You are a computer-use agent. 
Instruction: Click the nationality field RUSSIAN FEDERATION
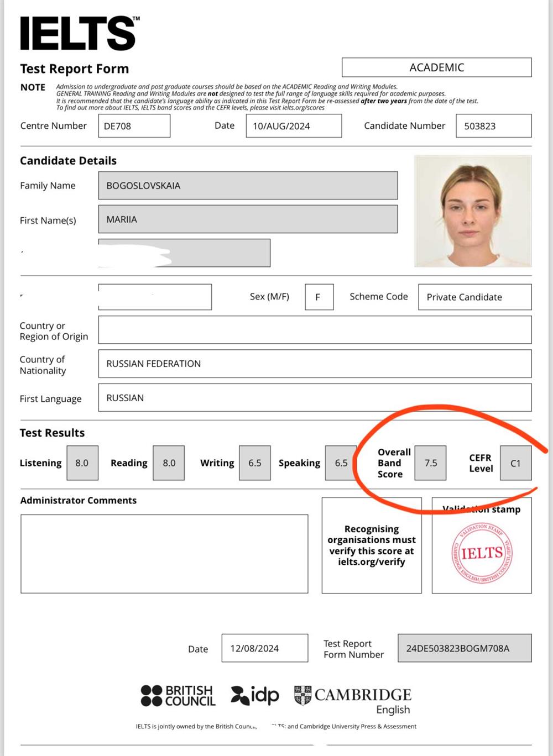pos(315,364)
